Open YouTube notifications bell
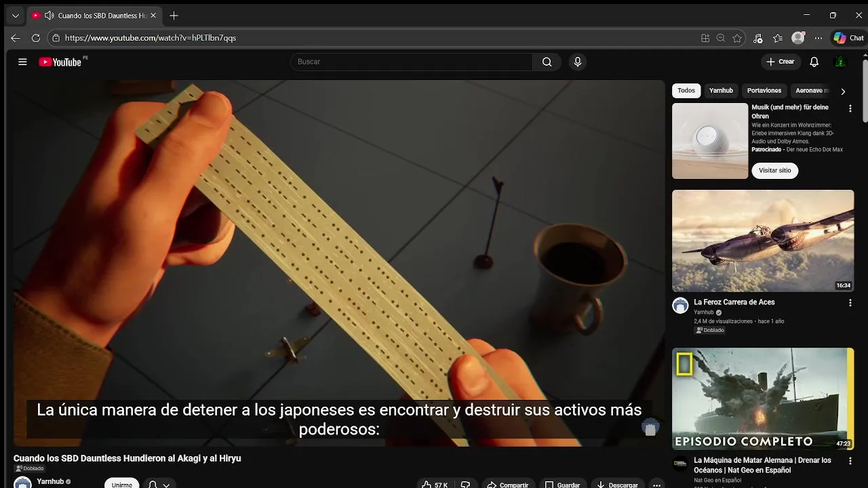This screenshot has width=868, height=488. click(x=814, y=62)
